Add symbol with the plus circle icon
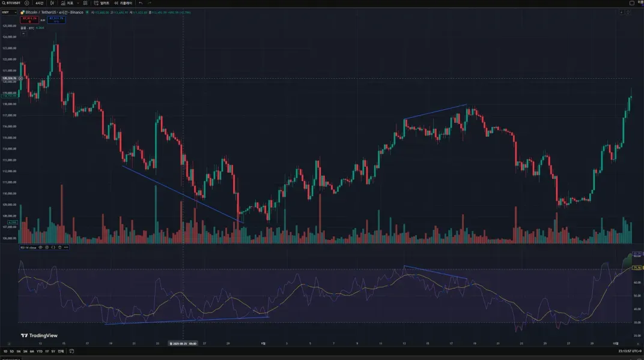Viewport: 644px width, 360px height. [26, 3]
